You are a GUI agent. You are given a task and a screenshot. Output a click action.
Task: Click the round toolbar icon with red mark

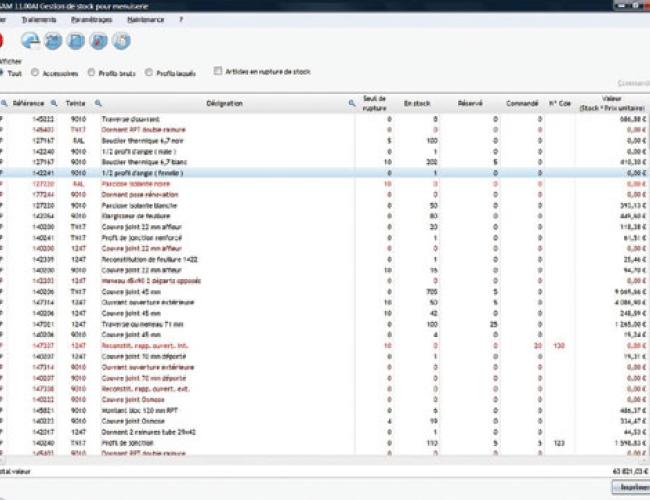tap(99, 41)
